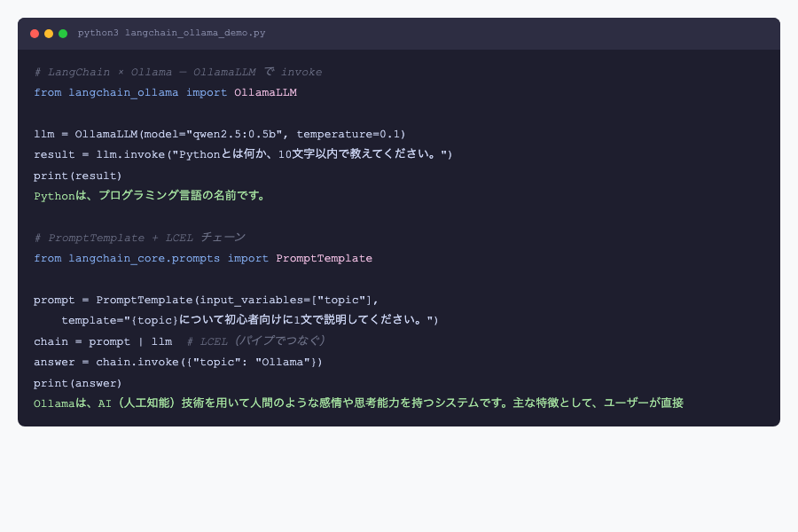
Task: Click the result = llm.invoke line
Action: pos(243,154)
